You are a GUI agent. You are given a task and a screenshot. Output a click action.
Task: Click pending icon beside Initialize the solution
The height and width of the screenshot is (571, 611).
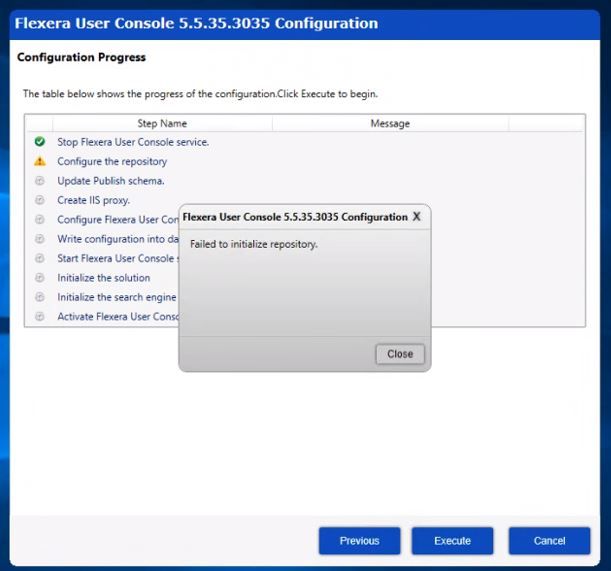[x=40, y=278]
